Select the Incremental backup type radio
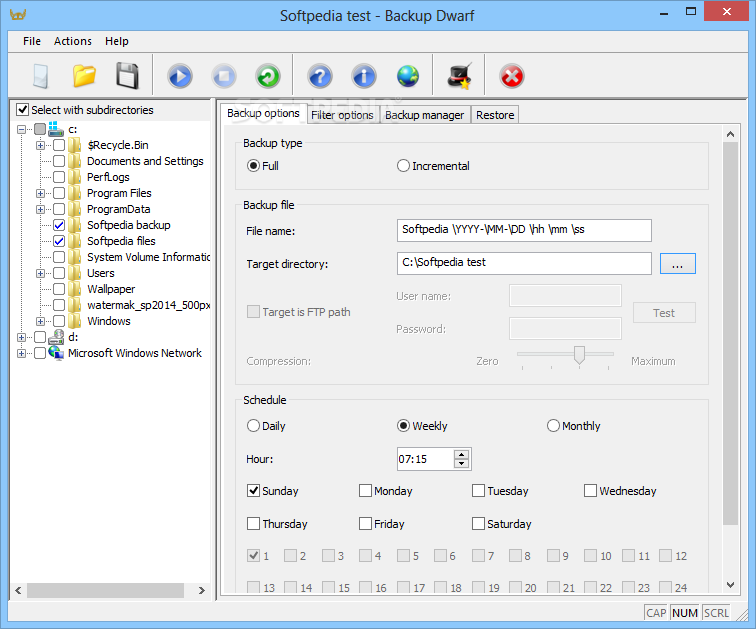 (x=403, y=166)
